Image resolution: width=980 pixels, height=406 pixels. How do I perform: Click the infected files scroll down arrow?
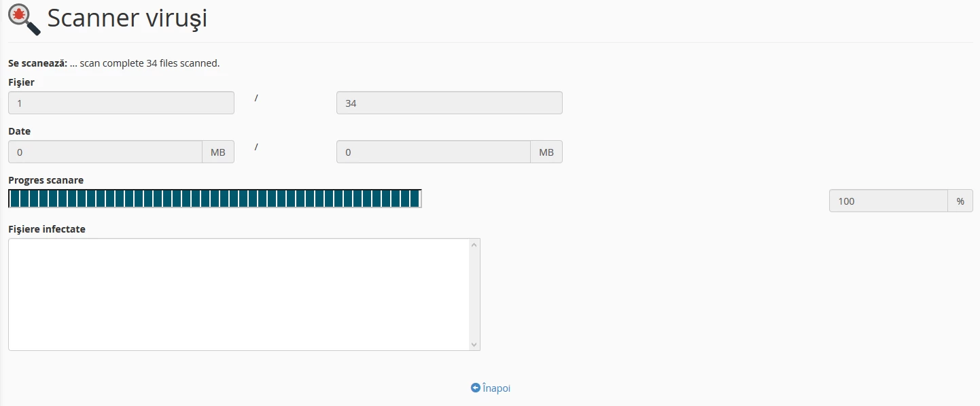pyautogui.click(x=474, y=345)
